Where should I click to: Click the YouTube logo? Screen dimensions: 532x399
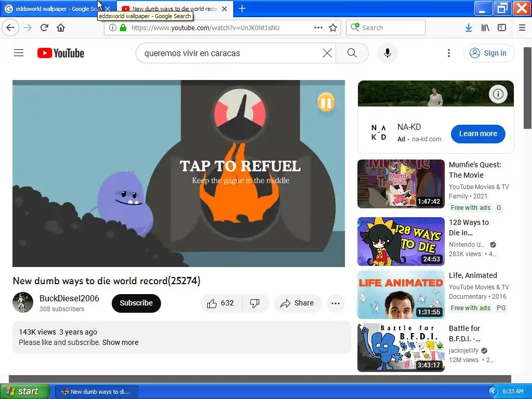click(61, 53)
